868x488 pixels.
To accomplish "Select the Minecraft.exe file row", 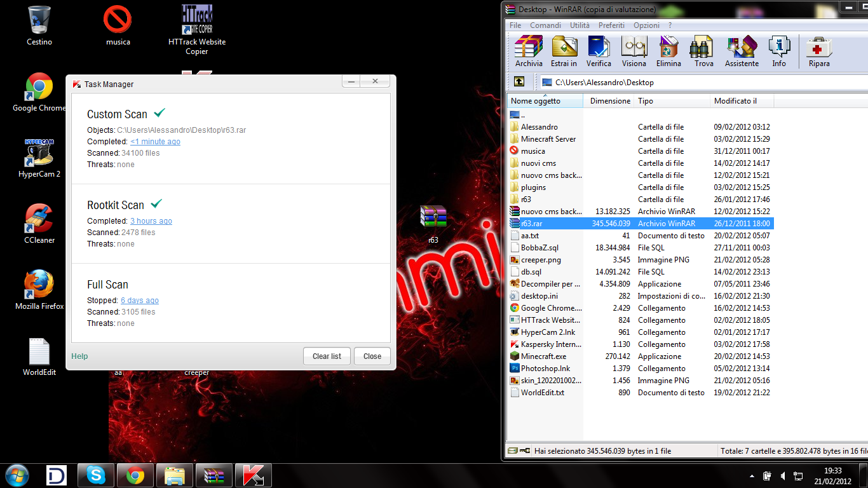I will (x=641, y=356).
